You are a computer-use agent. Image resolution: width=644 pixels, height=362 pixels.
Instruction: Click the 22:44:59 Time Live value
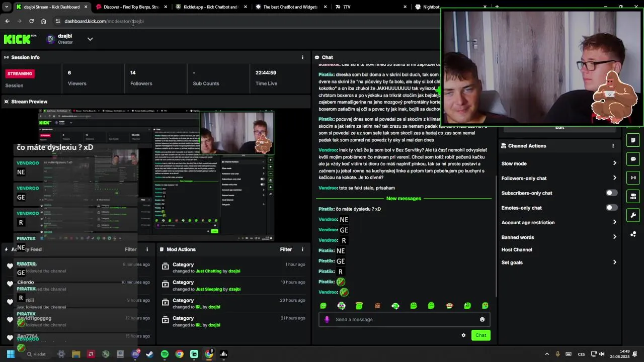[266, 72]
